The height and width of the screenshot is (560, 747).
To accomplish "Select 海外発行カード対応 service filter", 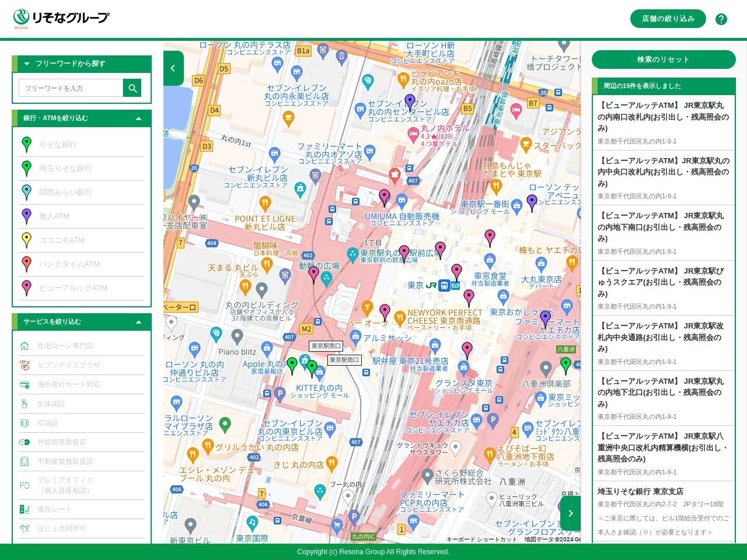I will click(82, 384).
